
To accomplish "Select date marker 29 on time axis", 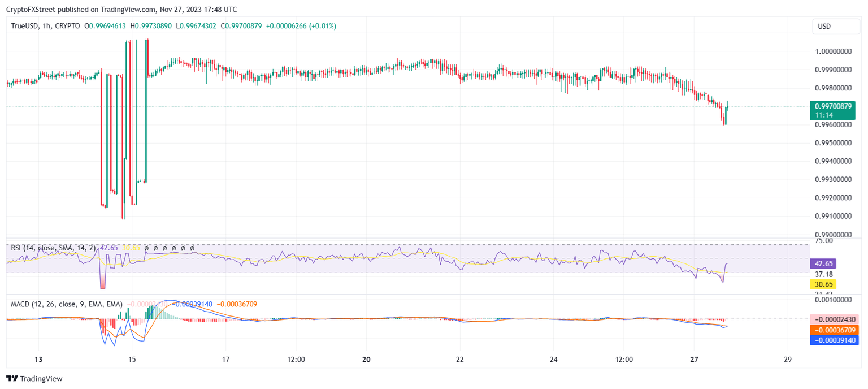I will (788, 360).
